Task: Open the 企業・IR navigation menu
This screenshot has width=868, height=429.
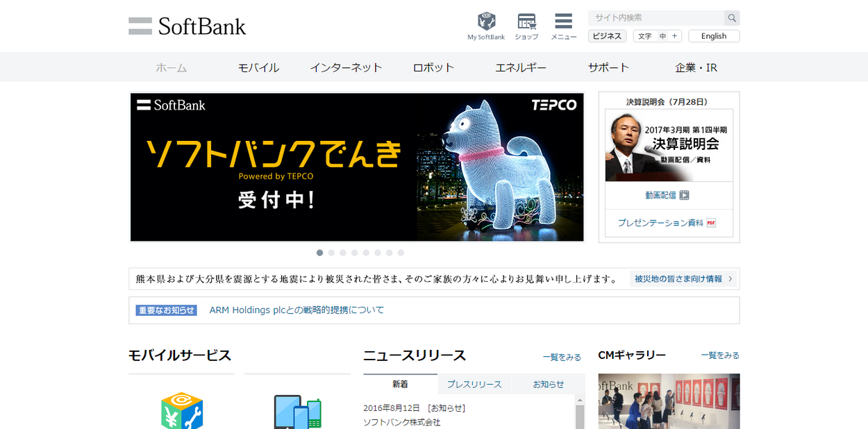Action: pos(696,67)
